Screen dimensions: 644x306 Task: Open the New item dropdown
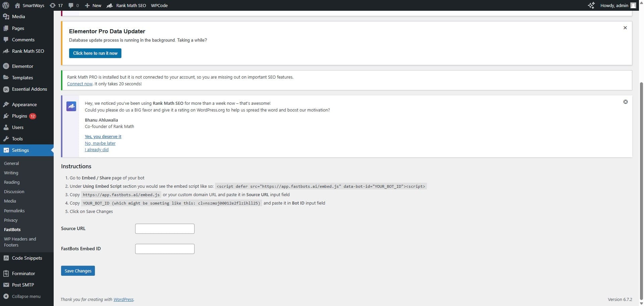(x=93, y=5)
